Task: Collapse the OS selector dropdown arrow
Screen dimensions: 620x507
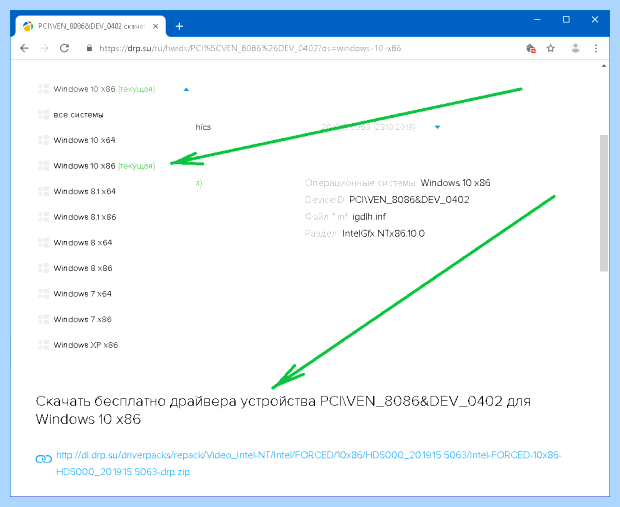Action: pos(186,89)
